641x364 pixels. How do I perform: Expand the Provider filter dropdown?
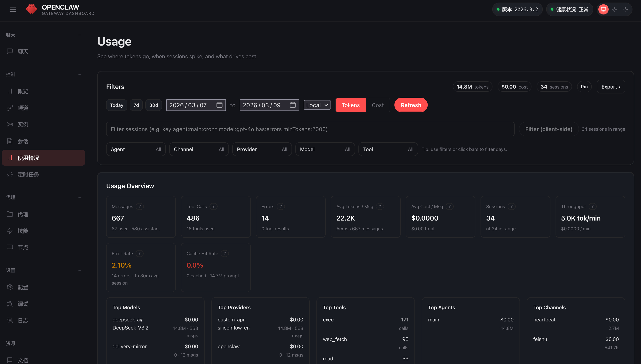pos(262,149)
